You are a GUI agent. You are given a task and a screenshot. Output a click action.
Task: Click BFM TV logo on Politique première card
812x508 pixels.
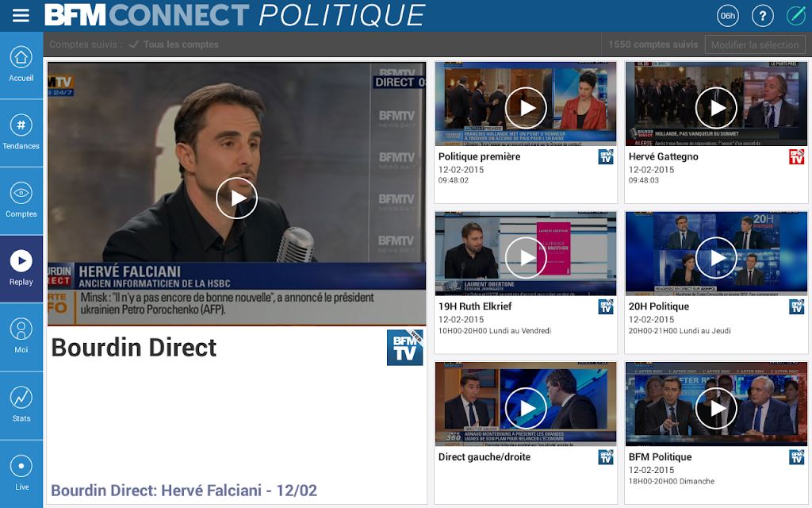click(606, 156)
